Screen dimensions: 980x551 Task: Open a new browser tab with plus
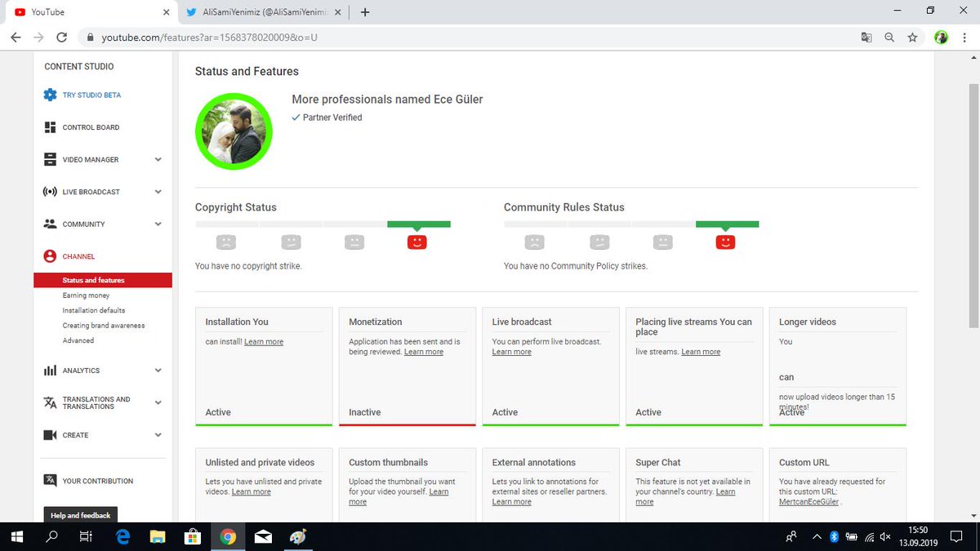tap(364, 12)
